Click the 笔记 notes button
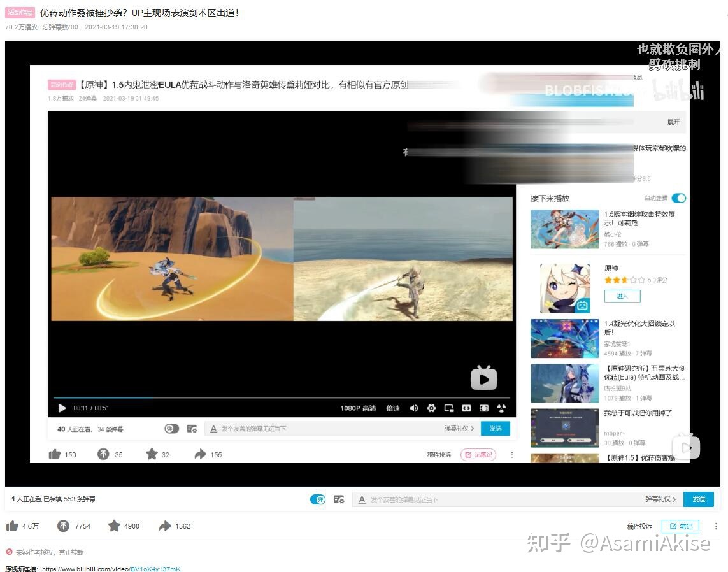The width and height of the screenshot is (728, 572). (x=681, y=526)
